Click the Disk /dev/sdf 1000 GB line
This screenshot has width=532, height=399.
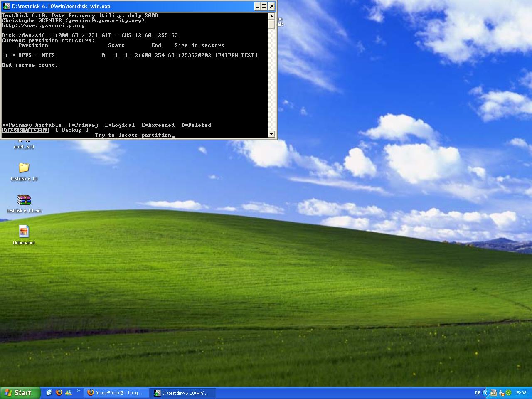click(x=90, y=35)
